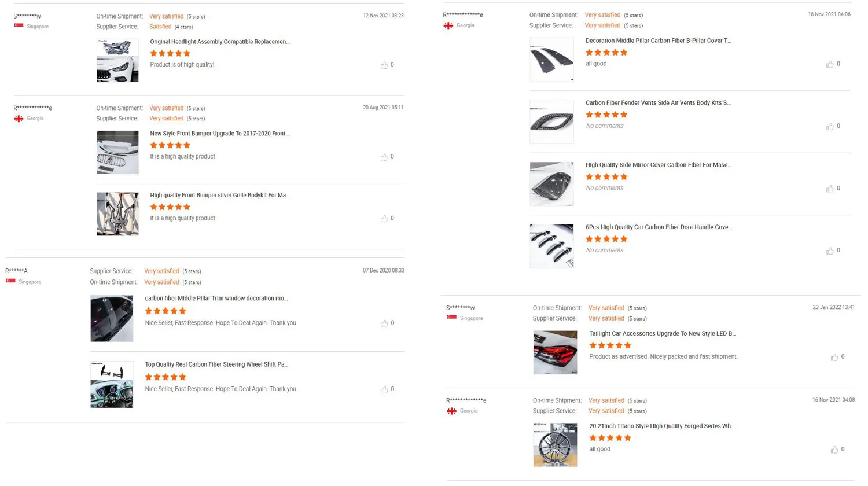This screenshot has height=486, width=868.
Task: View the headlight assembly product thumbnail
Action: pyautogui.click(x=117, y=60)
